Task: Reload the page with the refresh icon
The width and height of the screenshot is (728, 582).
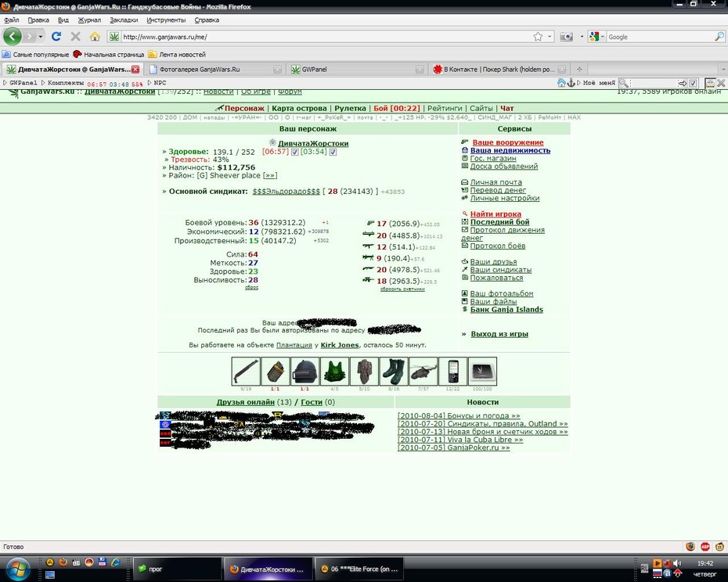Action: click(56, 36)
